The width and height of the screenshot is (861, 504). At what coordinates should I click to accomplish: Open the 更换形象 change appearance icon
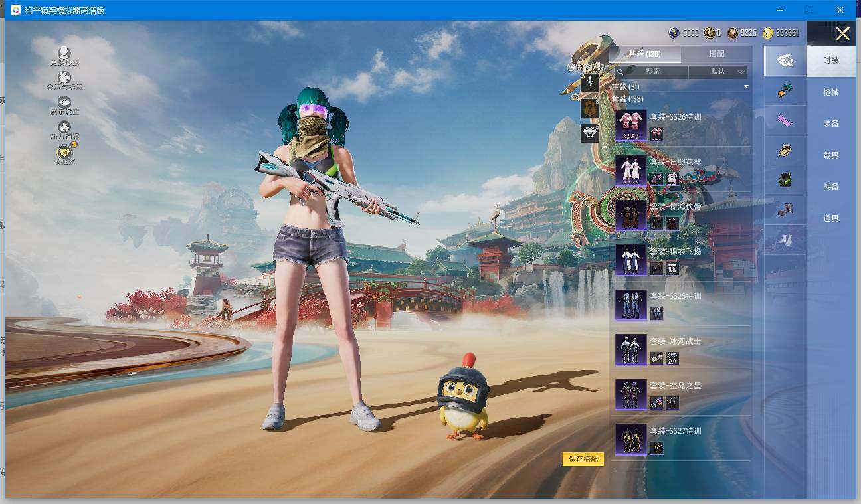pyautogui.click(x=64, y=52)
